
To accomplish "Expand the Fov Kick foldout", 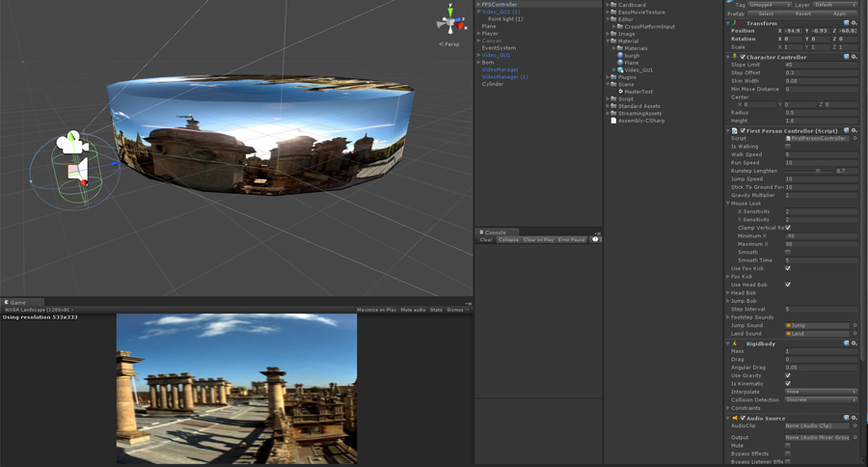I will pyautogui.click(x=728, y=276).
